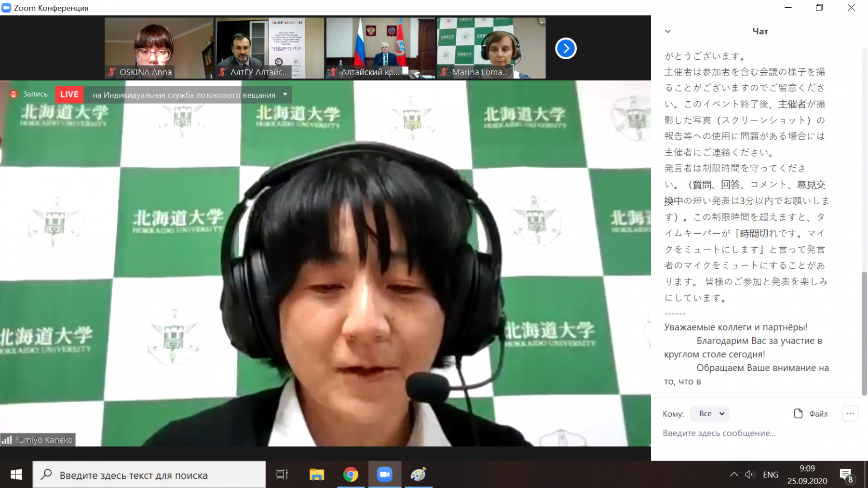Click the streaming service label text
This screenshot has width=868, height=488.
[x=184, y=95]
